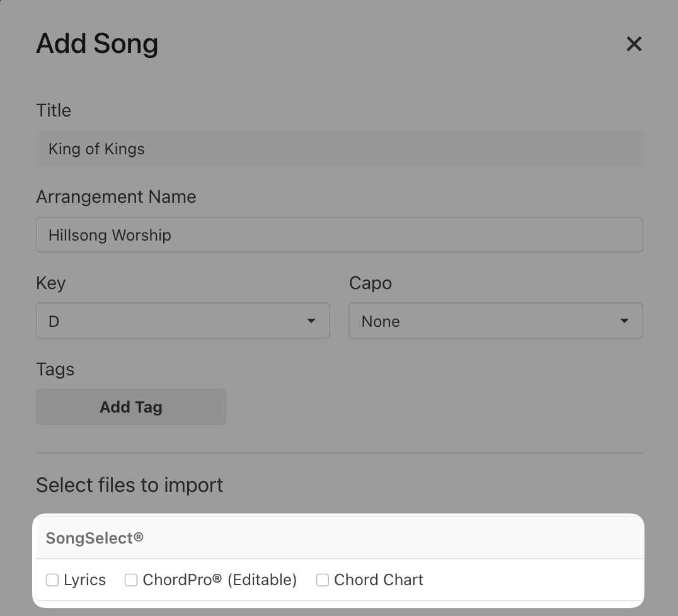This screenshot has width=678, height=616.
Task: Open the Capo dropdown showing None
Action: (x=496, y=321)
